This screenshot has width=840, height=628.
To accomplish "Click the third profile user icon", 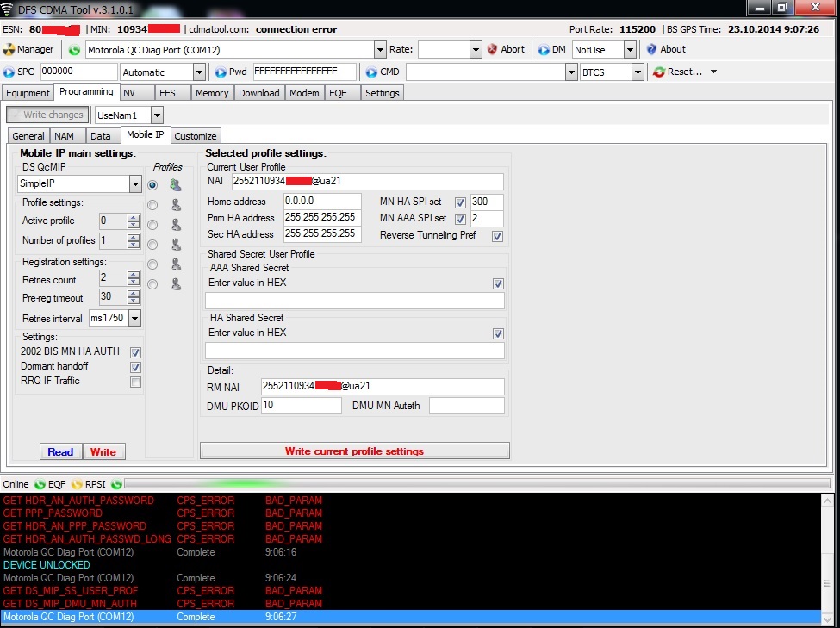I will click(x=176, y=225).
